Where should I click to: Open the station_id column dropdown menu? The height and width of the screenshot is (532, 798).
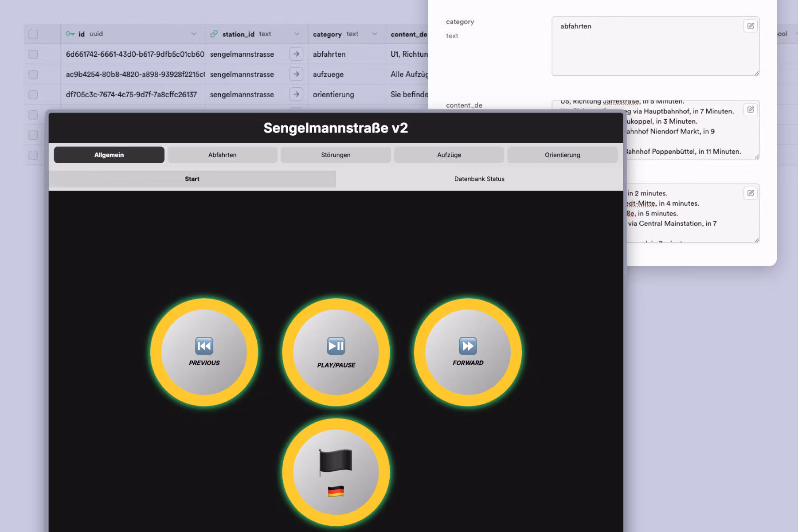click(x=297, y=34)
